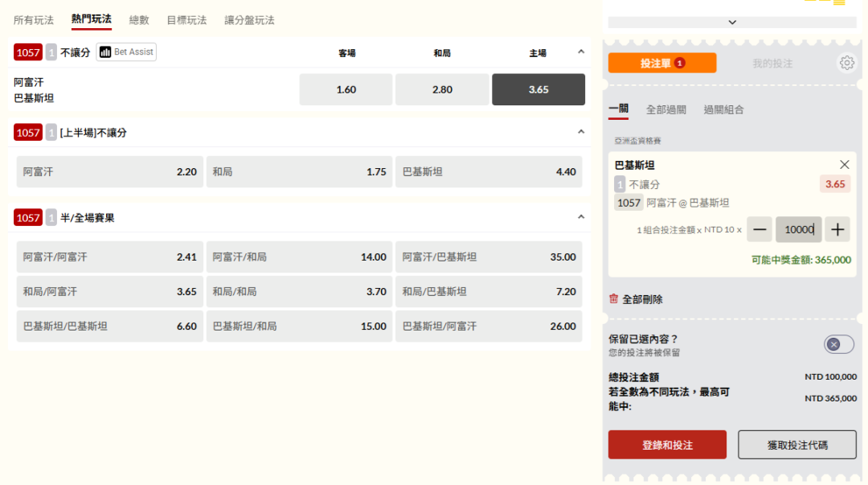Click the trash icon to delete all
The height and width of the screenshot is (485, 868).
(x=614, y=299)
